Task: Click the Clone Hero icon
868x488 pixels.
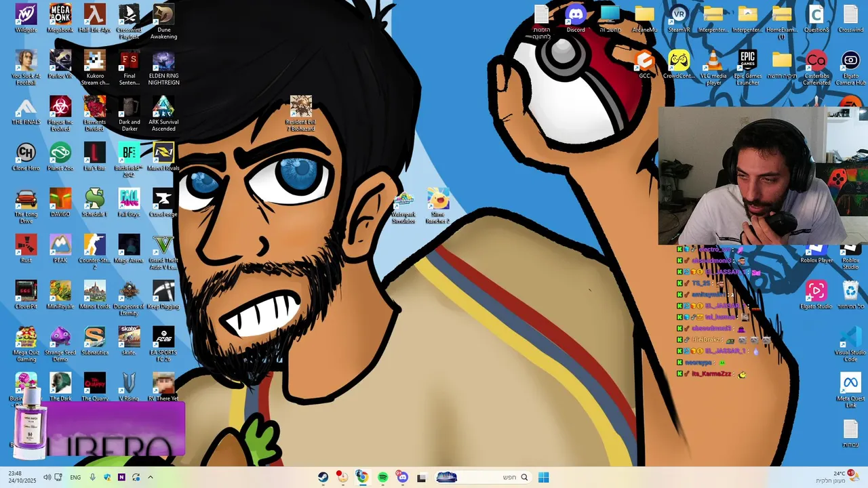Action: 26,157
